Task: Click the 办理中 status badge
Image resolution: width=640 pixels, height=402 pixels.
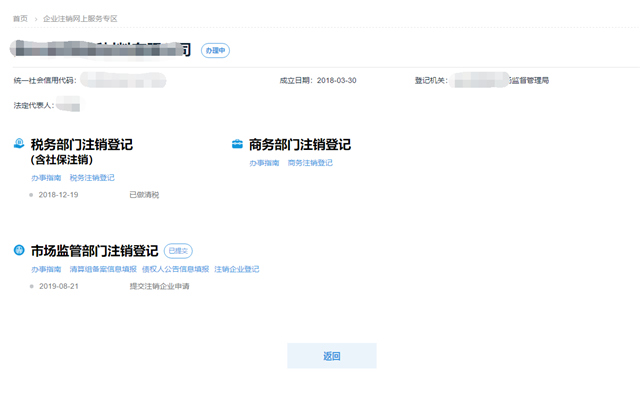Action: coord(216,51)
